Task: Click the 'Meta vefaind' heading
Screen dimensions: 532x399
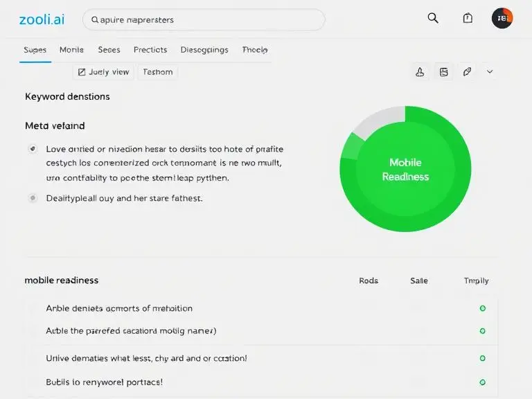Action: 55,126
